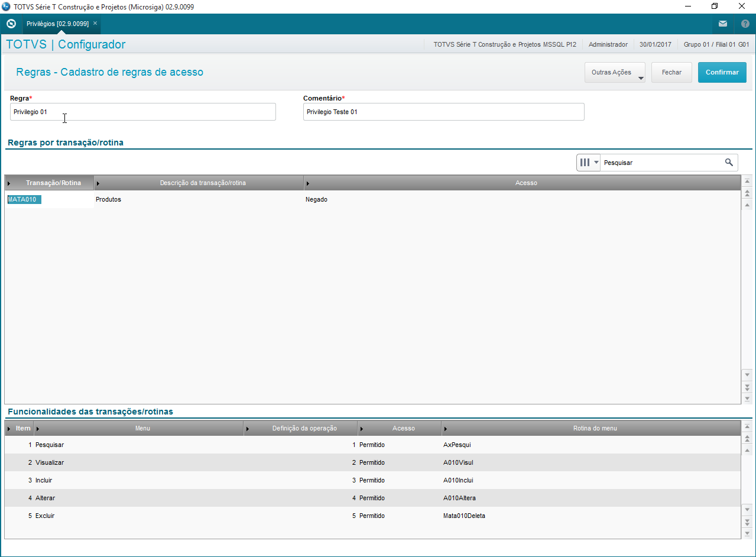This screenshot has height=557, width=756.
Task: Close the Privilégios tab with its x
Action: (95, 24)
